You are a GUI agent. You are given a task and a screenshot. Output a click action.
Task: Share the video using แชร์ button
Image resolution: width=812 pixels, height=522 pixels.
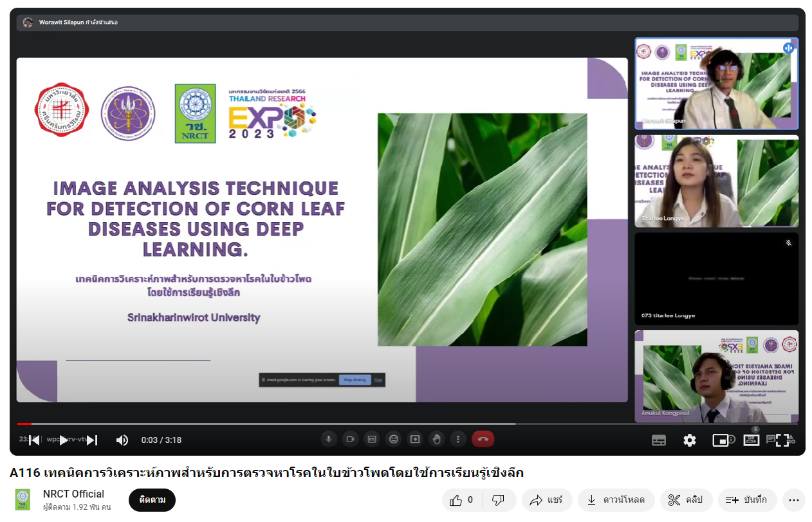pos(546,500)
